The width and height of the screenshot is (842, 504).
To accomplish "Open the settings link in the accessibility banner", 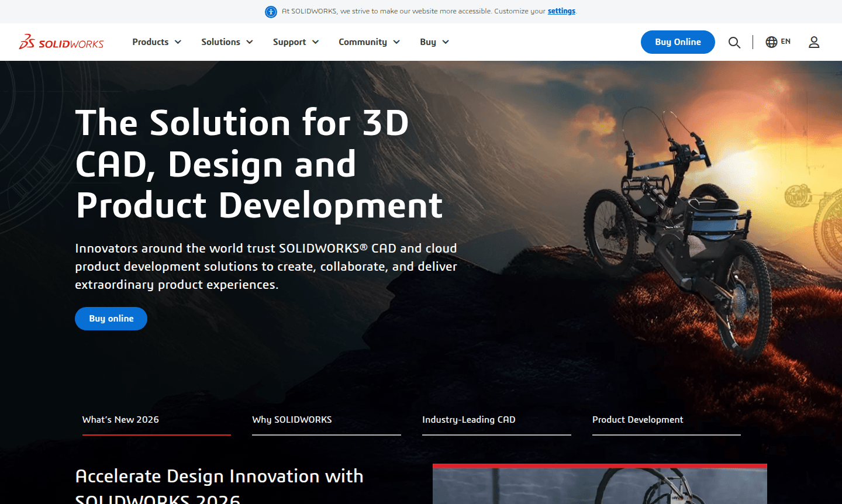I will click(561, 11).
